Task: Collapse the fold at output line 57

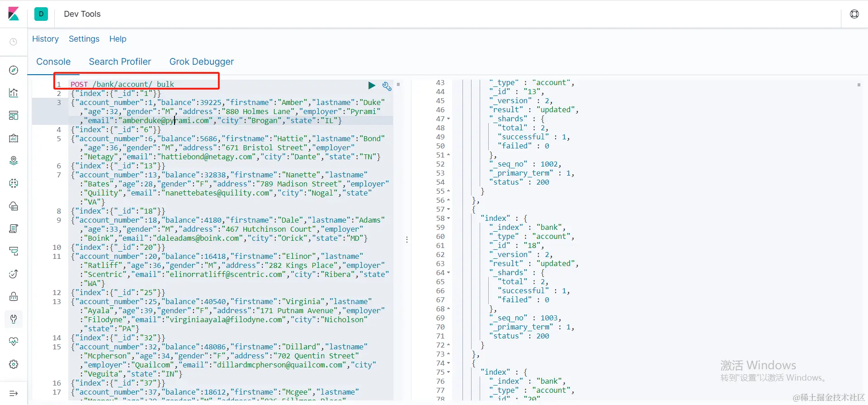Action: [448, 210]
